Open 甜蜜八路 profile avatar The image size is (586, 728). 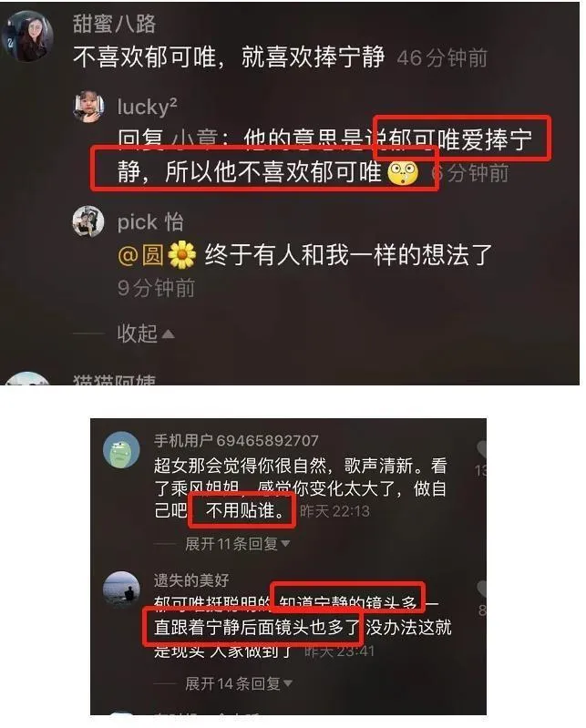click(x=28, y=36)
